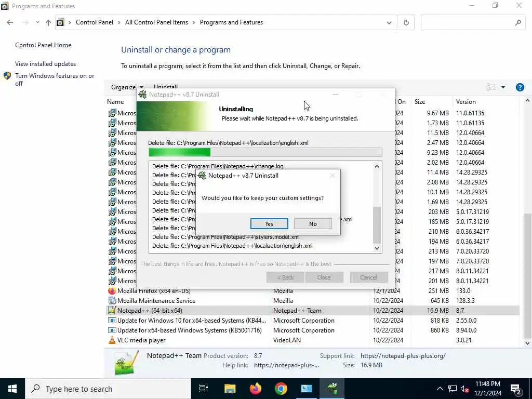Click the uninstall progress bar
532x399 pixels.
tap(265, 152)
